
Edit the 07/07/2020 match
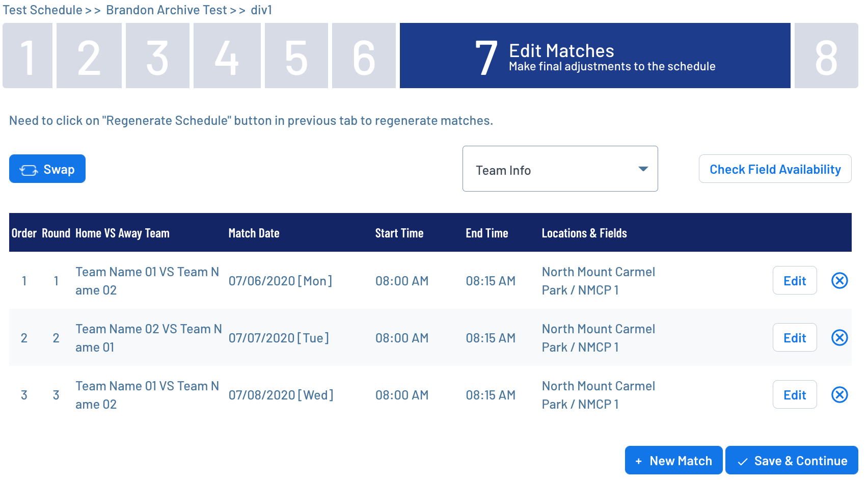pyautogui.click(x=794, y=337)
